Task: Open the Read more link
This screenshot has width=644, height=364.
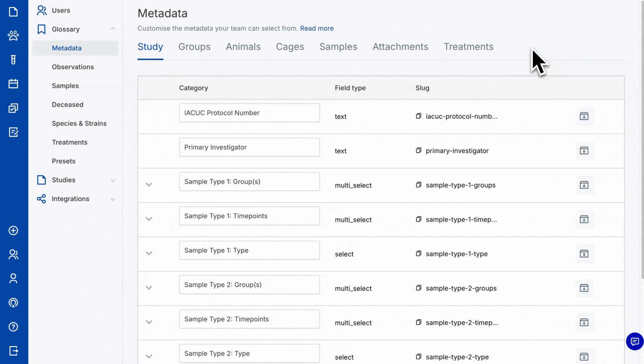Action: 317,28
